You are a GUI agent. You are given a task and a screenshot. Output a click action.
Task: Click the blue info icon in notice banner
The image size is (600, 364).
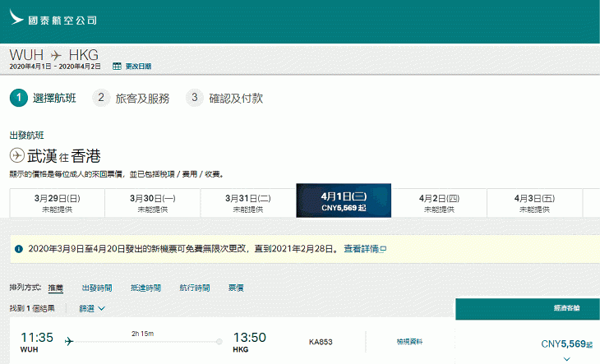click(x=18, y=249)
